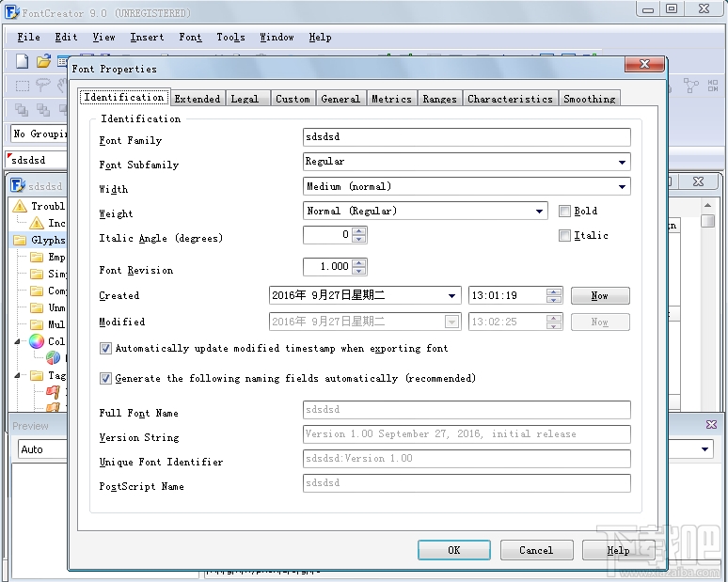Select the Inc warning child tree item
Image resolution: width=728 pixels, height=582 pixels.
click(x=48, y=223)
